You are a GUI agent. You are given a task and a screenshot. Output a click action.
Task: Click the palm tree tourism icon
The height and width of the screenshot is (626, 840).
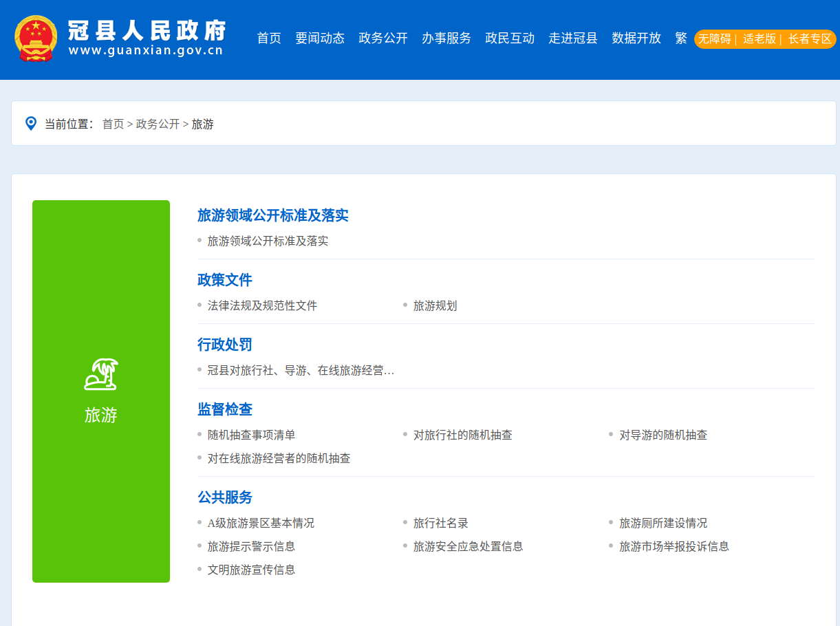[101, 374]
